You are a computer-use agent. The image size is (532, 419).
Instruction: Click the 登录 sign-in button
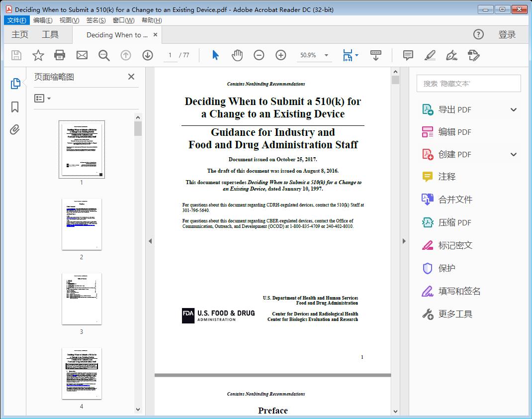pyautogui.click(x=507, y=35)
